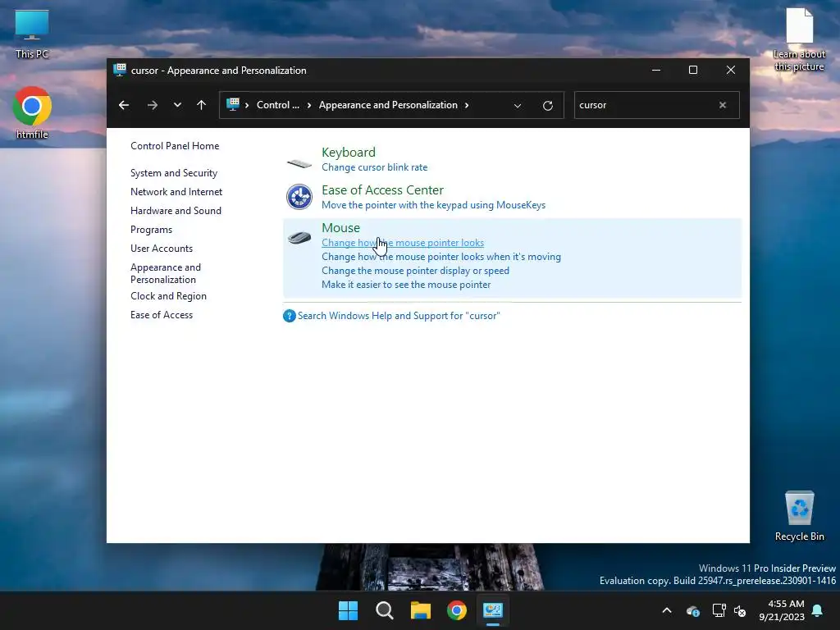Select Recycle Bin desktop icon
Screen dimensions: 840x630
point(799,516)
